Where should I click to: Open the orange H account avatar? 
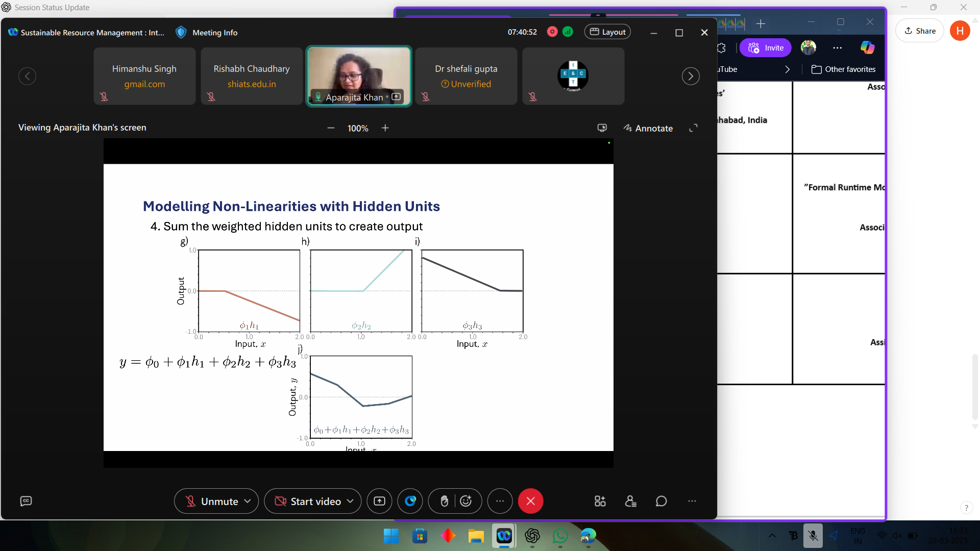click(960, 31)
